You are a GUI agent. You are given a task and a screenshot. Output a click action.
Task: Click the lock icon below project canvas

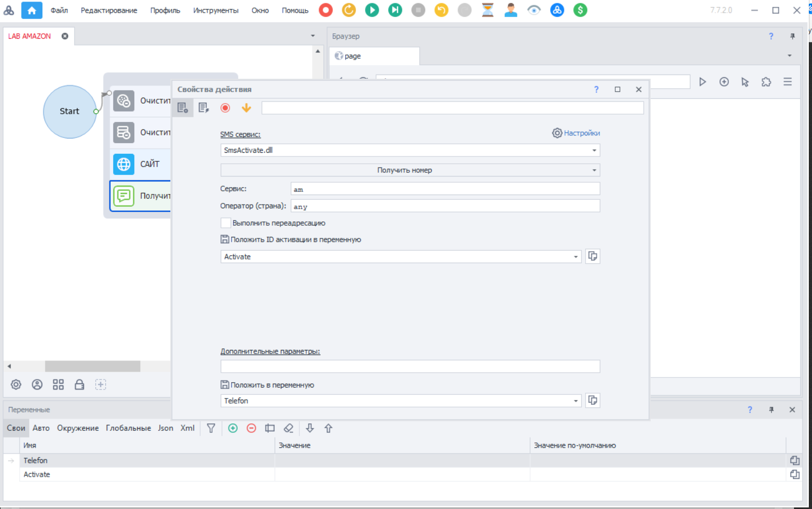point(79,385)
